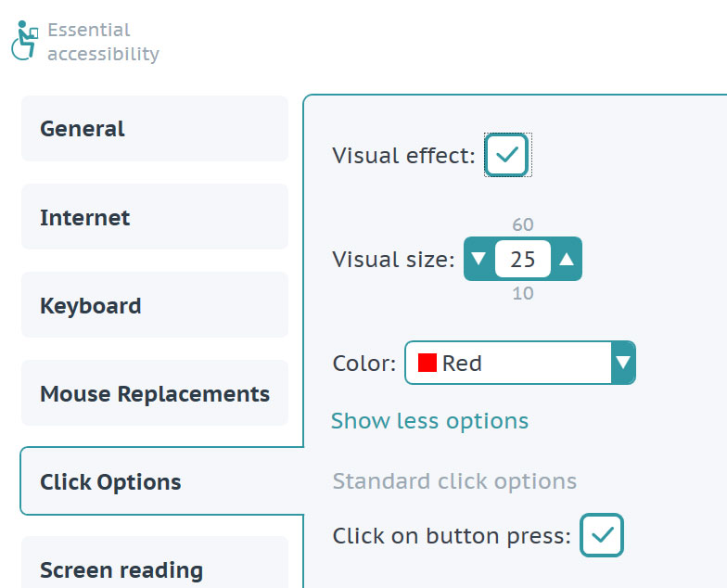The image size is (727, 588).
Task: Click the red color swatch
Action: click(427, 363)
